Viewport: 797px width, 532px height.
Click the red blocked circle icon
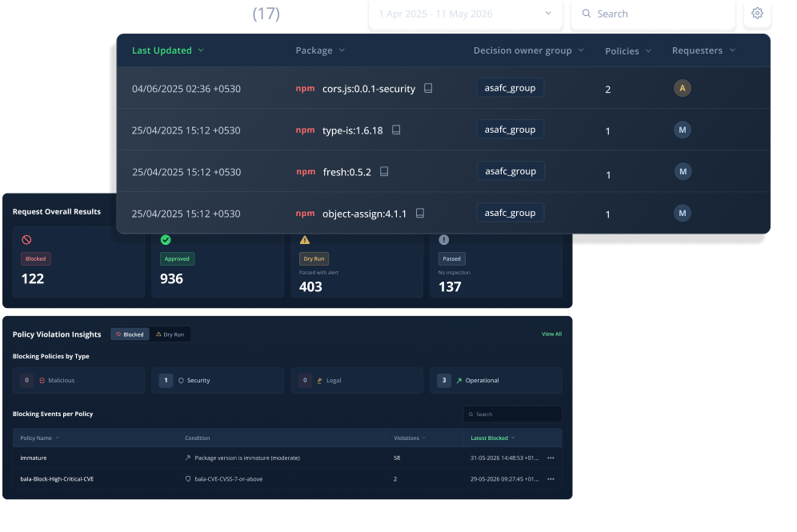(x=26, y=239)
